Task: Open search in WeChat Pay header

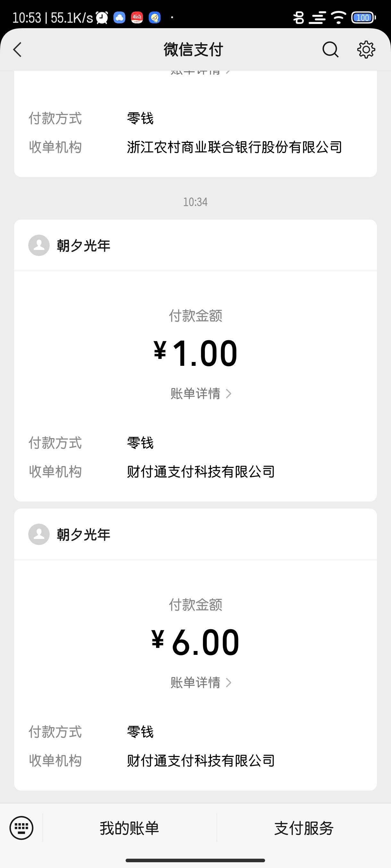Action: pos(330,50)
